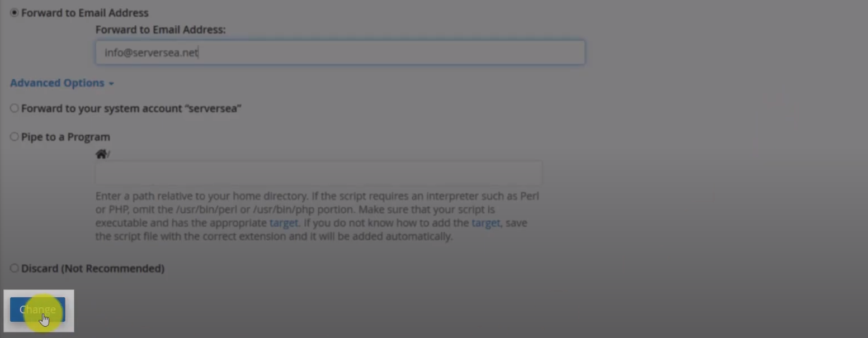Collapse the Advanced Options section
Viewport: 868px width, 338px height.
coord(62,83)
